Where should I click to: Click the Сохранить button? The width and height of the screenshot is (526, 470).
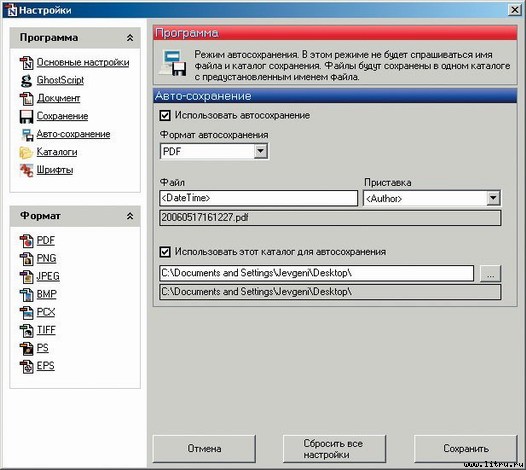[x=466, y=449]
